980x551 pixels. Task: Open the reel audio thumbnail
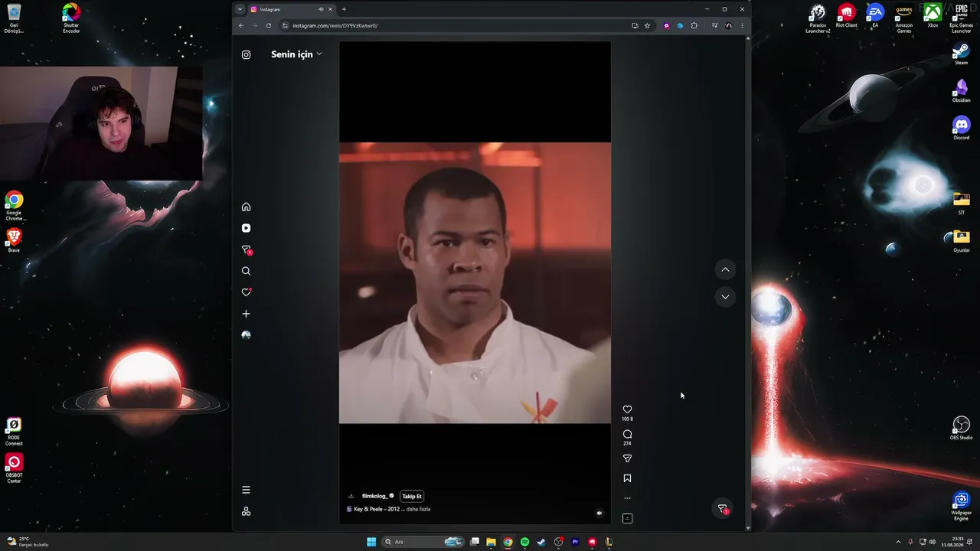[627, 518]
